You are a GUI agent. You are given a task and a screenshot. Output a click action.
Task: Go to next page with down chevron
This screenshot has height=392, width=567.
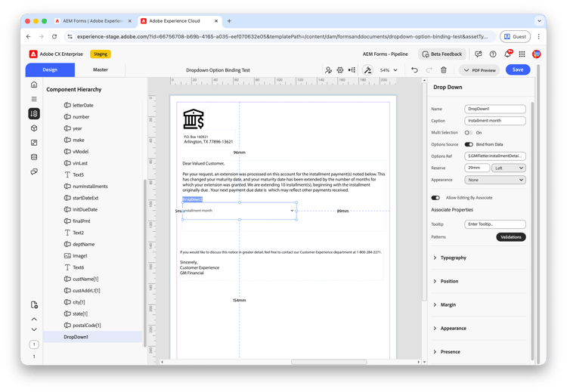(34, 329)
